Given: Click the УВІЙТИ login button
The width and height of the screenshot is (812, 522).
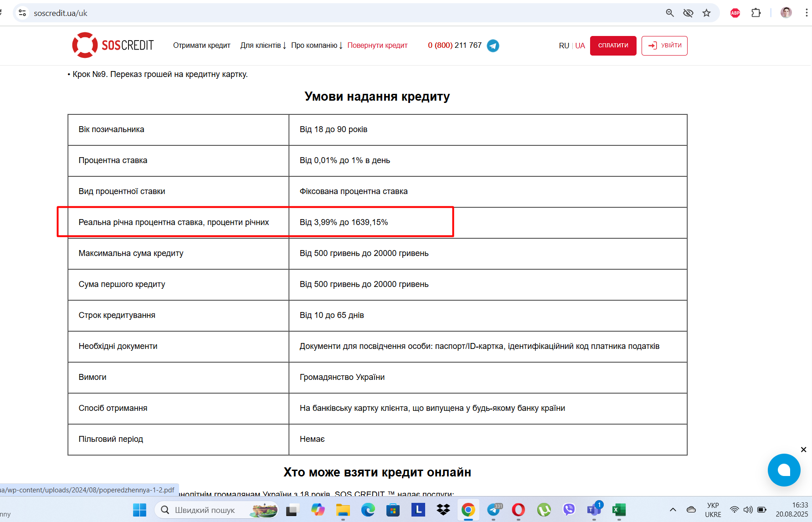Looking at the screenshot, I should click(x=664, y=46).
